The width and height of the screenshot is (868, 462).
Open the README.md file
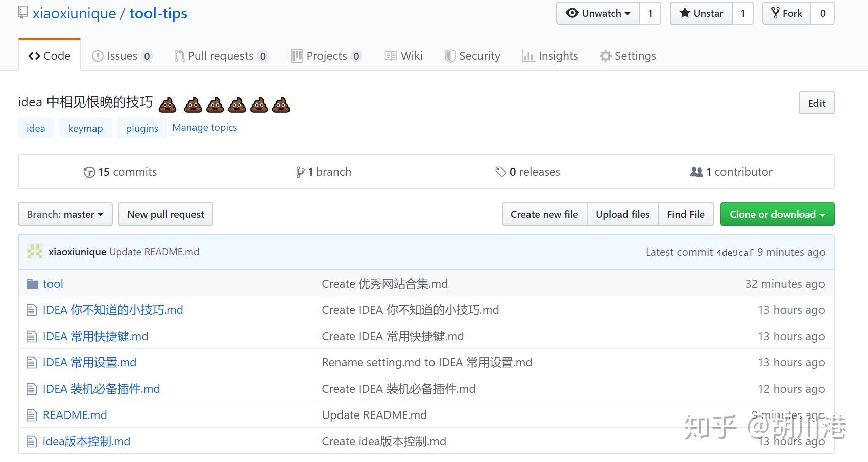click(x=75, y=415)
